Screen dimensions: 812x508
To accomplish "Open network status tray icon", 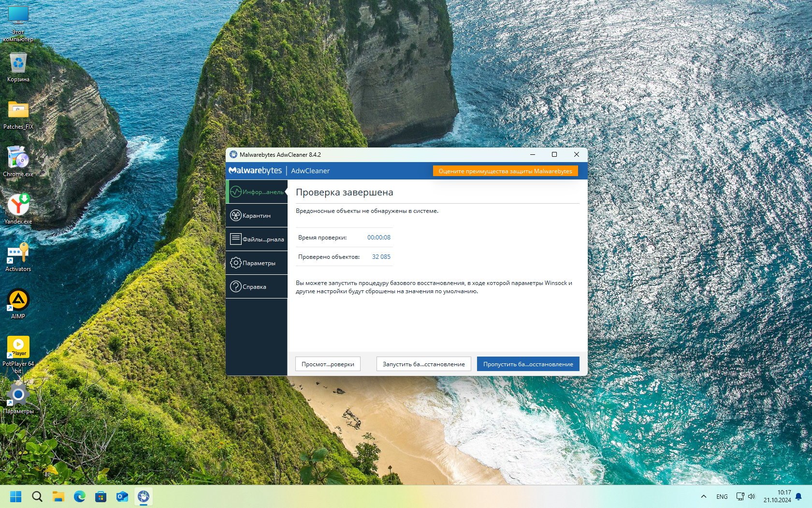I will click(740, 496).
